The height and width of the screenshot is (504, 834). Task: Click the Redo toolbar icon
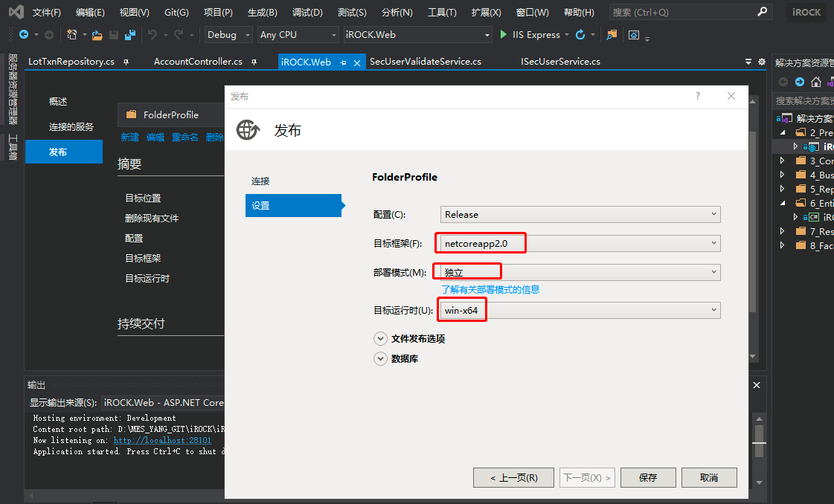[x=178, y=34]
